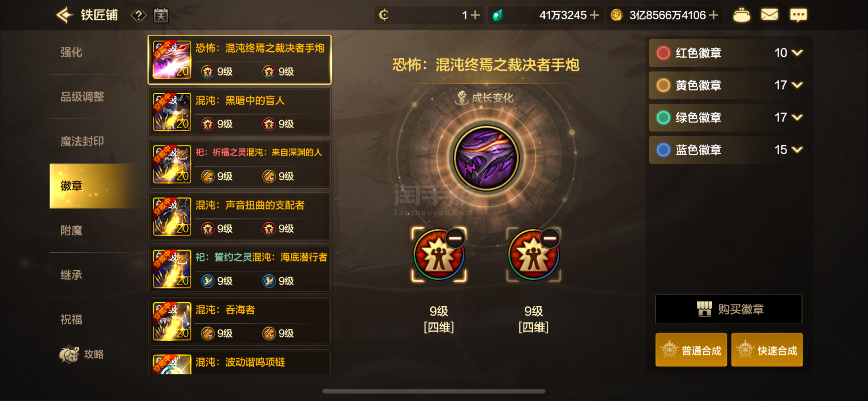Screen dimensions: 868x401
Task: Open the help question mark icon
Action: [x=138, y=16]
